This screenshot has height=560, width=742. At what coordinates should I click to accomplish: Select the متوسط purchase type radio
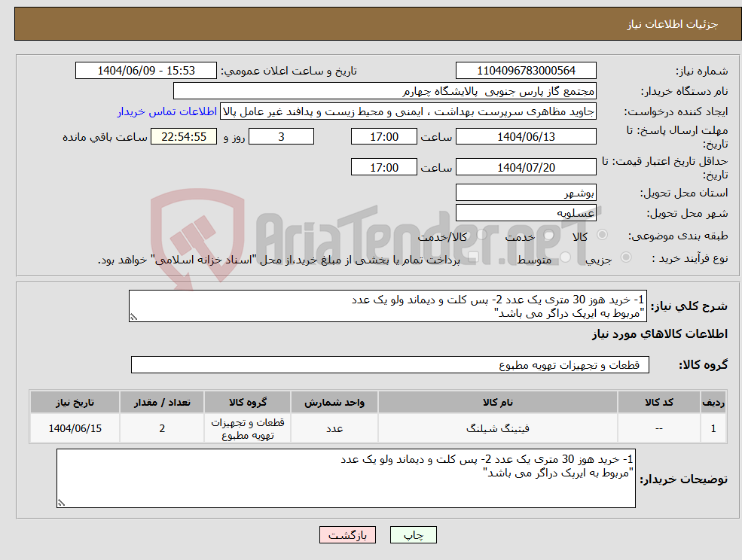[x=566, y=257]
